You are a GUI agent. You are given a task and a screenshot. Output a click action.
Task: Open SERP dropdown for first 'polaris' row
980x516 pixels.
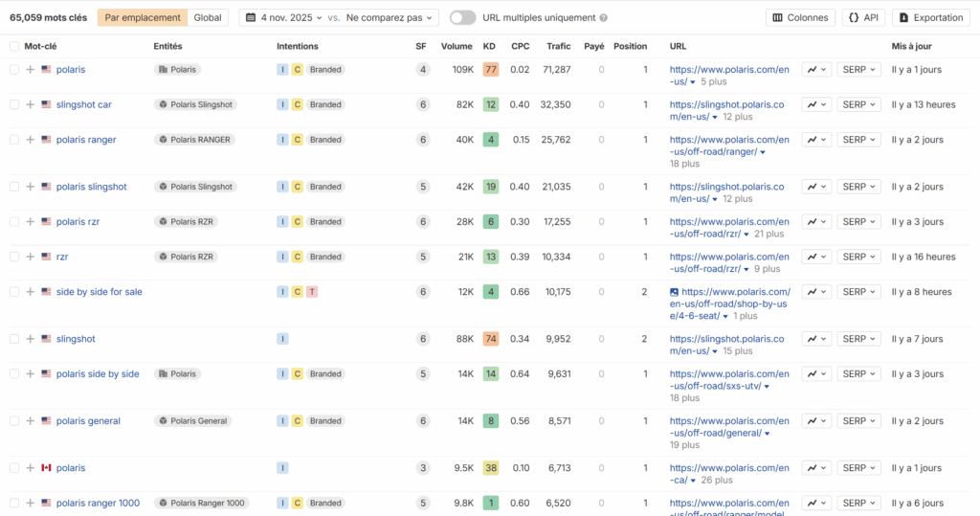click(x=858, y=70)
